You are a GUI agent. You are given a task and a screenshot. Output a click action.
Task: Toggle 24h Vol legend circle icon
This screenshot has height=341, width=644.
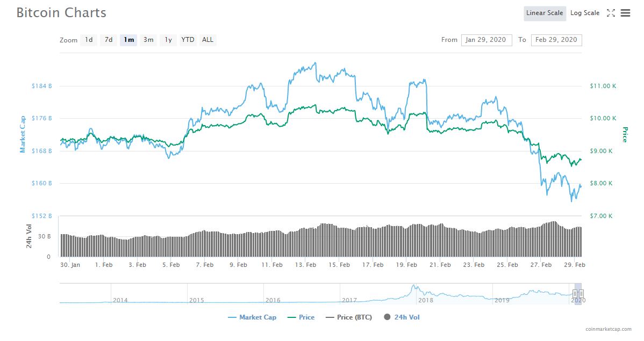387,317
